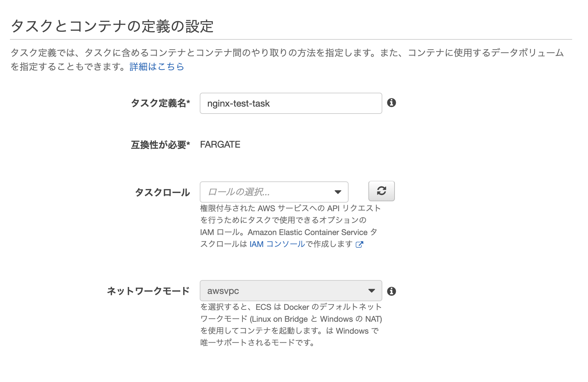The image size is (588, 382).
Task: Click the タスク定義名* label
Action: click(160, 103)
